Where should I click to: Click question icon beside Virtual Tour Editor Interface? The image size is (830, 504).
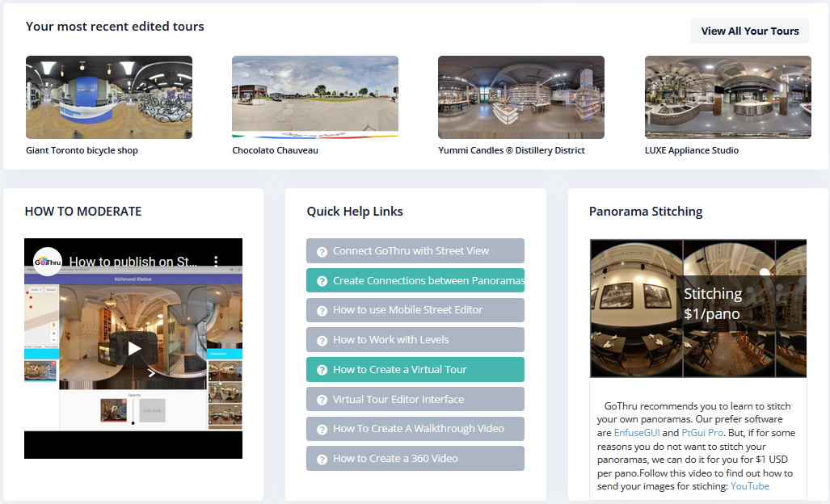click(322, 400)
